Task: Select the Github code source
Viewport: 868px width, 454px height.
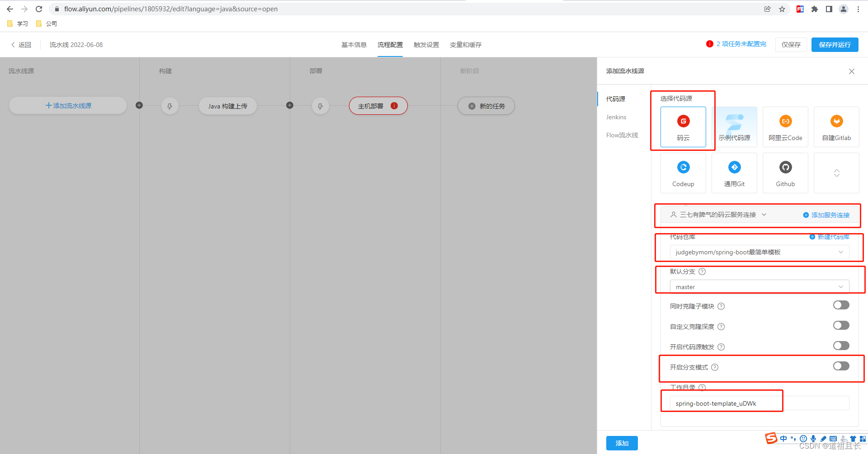Action: tap(785, 173)
